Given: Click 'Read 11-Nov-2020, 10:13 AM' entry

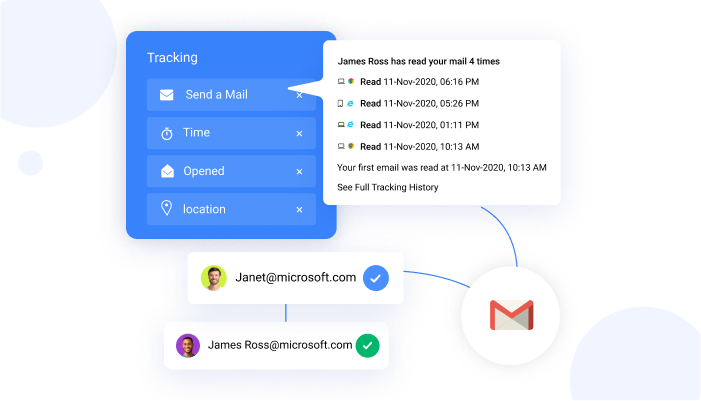Looking at the screenshot, I should point(419,147).
